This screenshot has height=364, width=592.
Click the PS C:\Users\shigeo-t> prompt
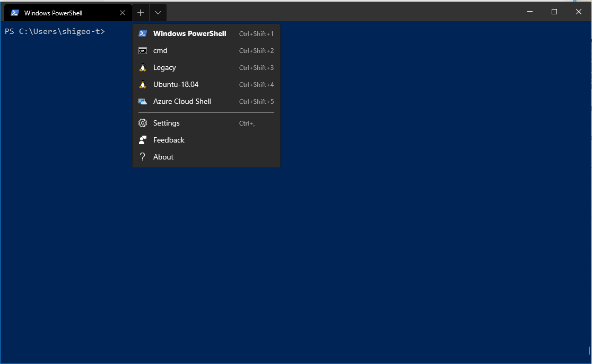[55, 31]
